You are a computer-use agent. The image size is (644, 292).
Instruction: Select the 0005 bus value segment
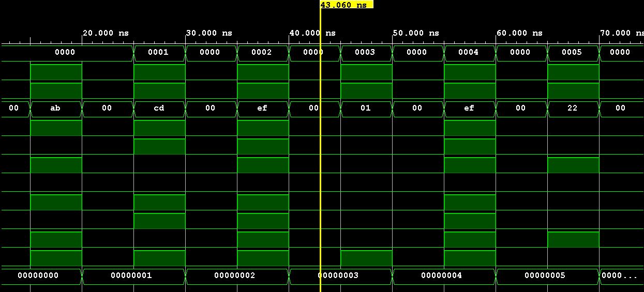[573, 52]
